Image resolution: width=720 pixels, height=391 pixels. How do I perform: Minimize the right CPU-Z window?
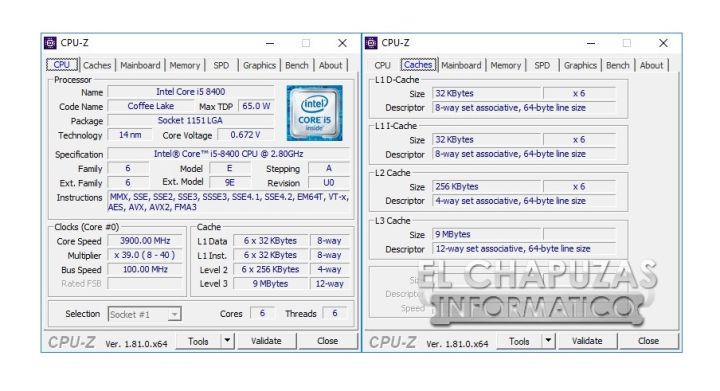coord(591,43)
